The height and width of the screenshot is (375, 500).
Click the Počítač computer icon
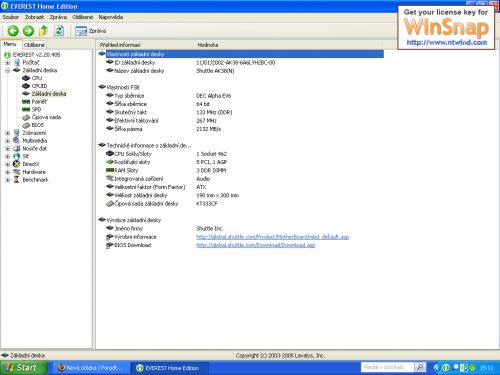click(x=17, y=63)
